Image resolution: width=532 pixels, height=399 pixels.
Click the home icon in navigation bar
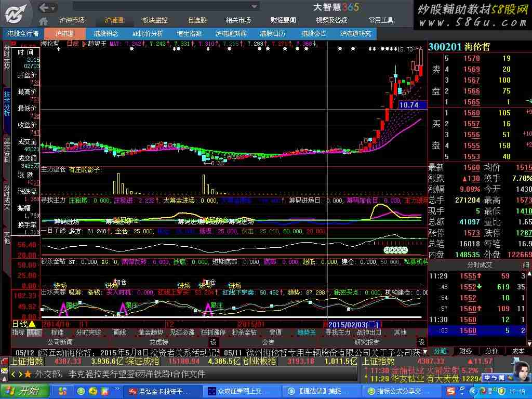44,20
